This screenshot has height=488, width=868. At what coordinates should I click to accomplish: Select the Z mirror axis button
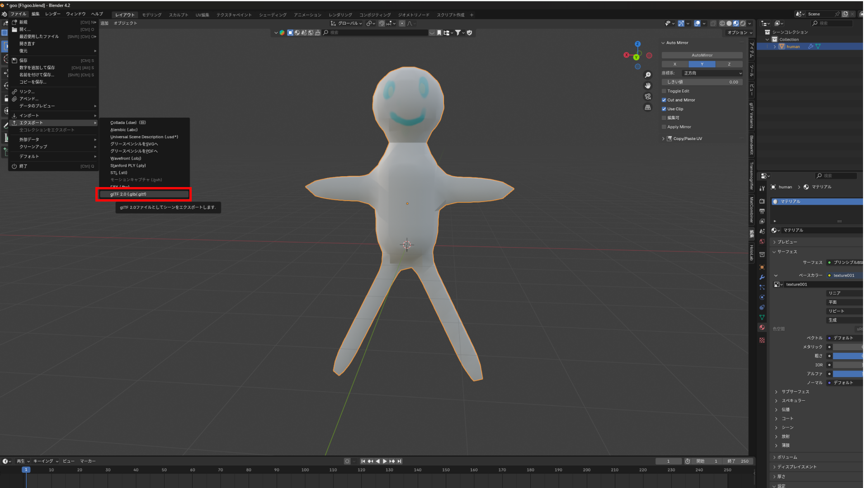tap(729, 64)
